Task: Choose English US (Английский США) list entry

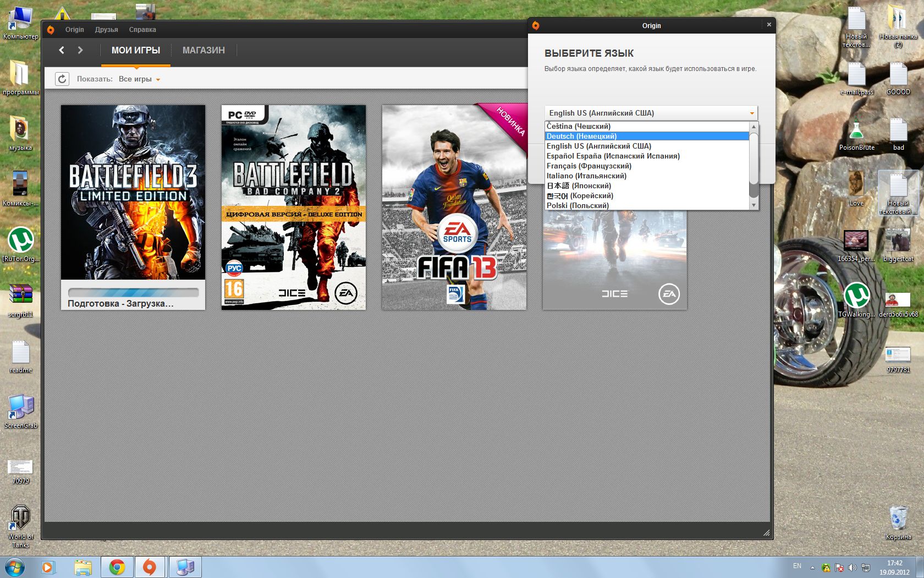Action: click(x=647, y=146)
